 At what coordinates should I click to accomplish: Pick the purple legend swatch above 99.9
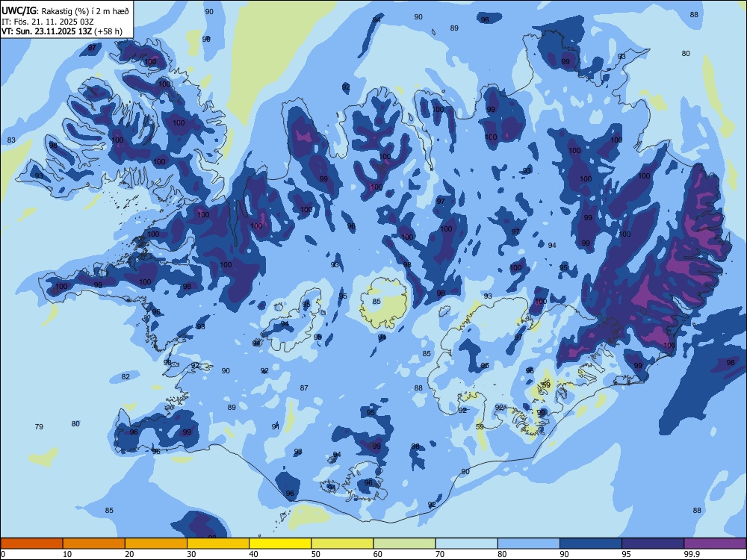(x=715, y=544)
